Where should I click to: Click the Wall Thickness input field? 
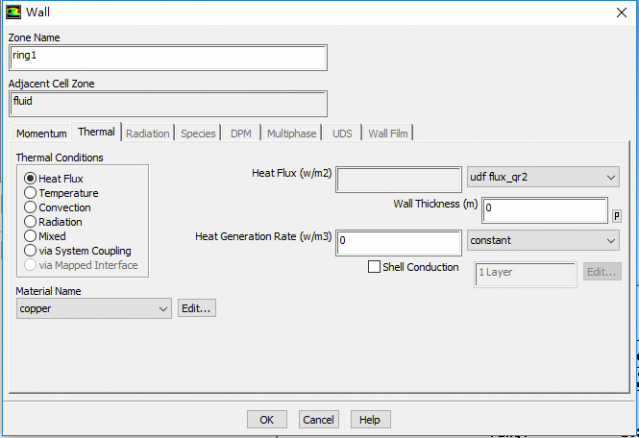(x=544, y=211)
